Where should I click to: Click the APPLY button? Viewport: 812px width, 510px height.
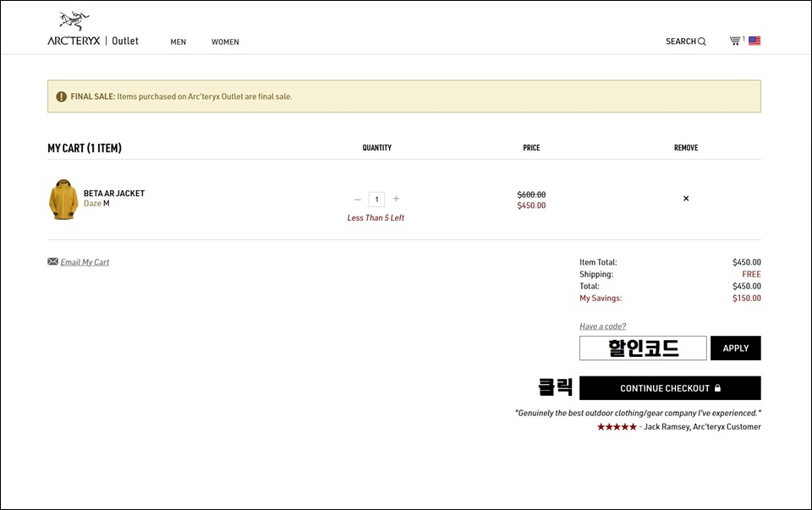(735, 348)
